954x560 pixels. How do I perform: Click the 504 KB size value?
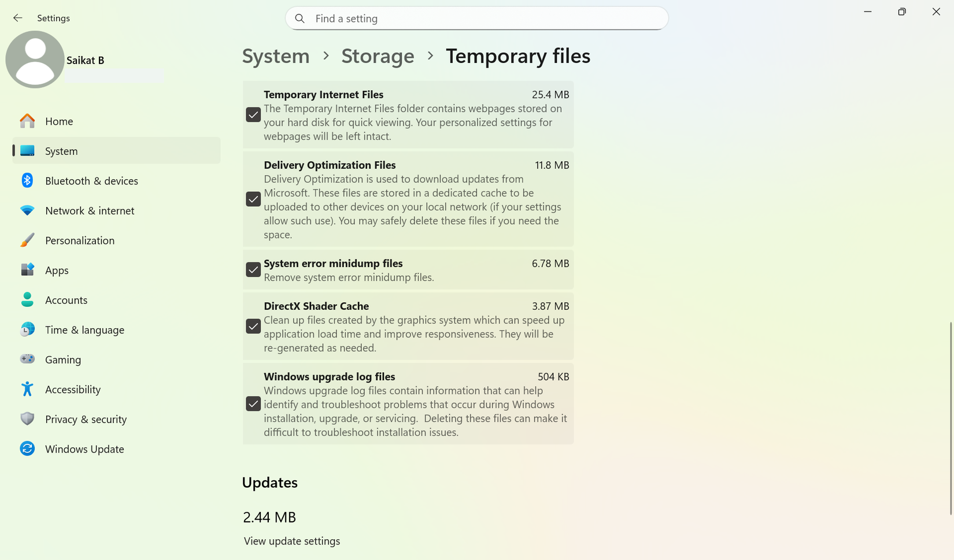coord(553,376)
